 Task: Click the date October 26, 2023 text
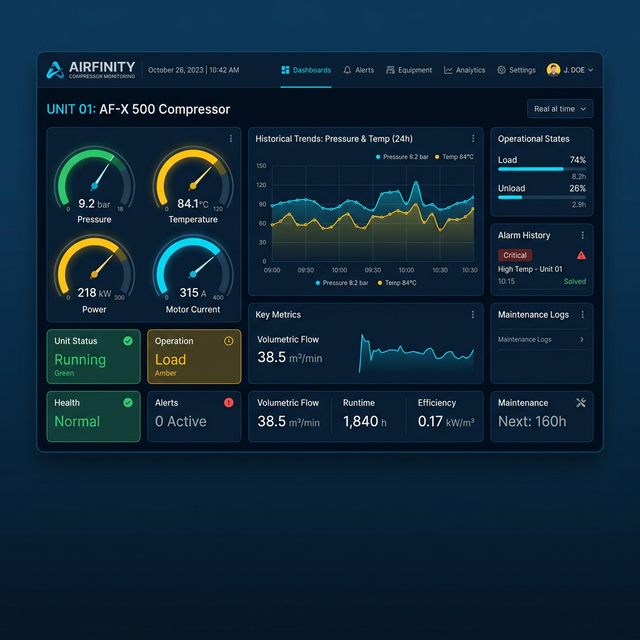(176, 70)
